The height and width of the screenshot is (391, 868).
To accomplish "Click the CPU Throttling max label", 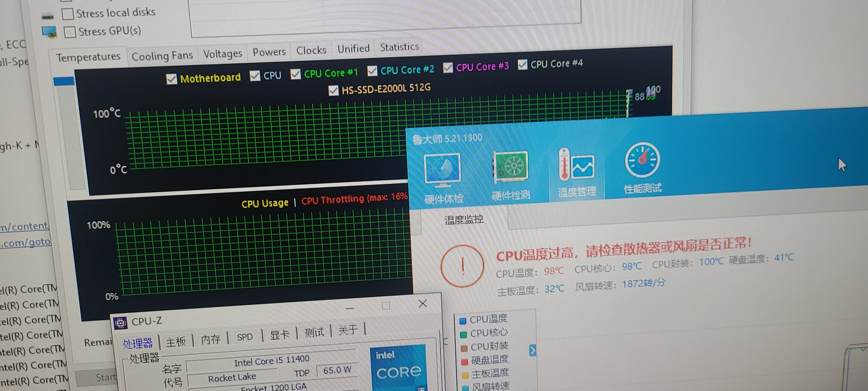I will click(x=354, y=199).
